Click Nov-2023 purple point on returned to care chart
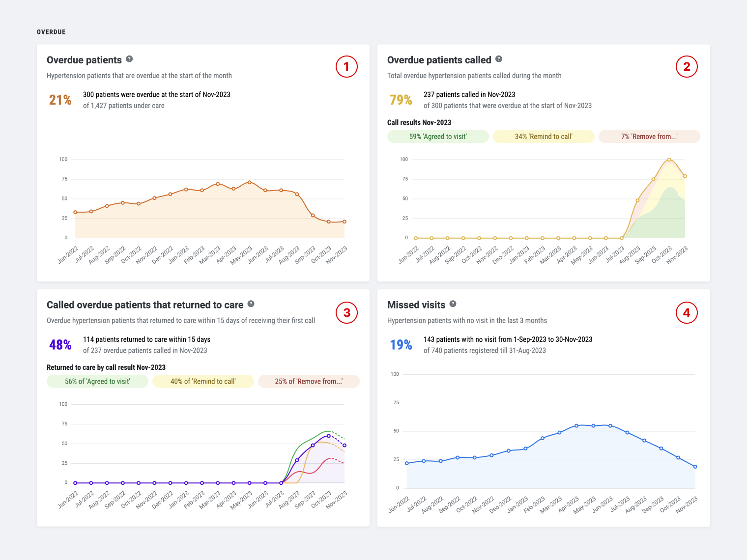This screenshot has height=560, width=747. pos(345,445)
